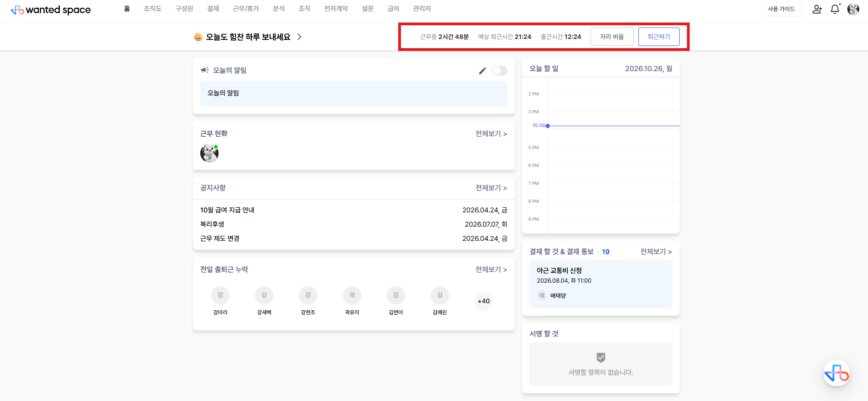Click the 오늘의 알림 message box

354,94
